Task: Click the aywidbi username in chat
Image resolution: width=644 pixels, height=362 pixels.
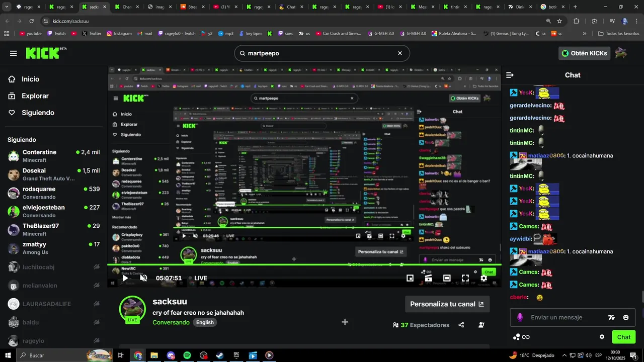Action: pos(520,239)
